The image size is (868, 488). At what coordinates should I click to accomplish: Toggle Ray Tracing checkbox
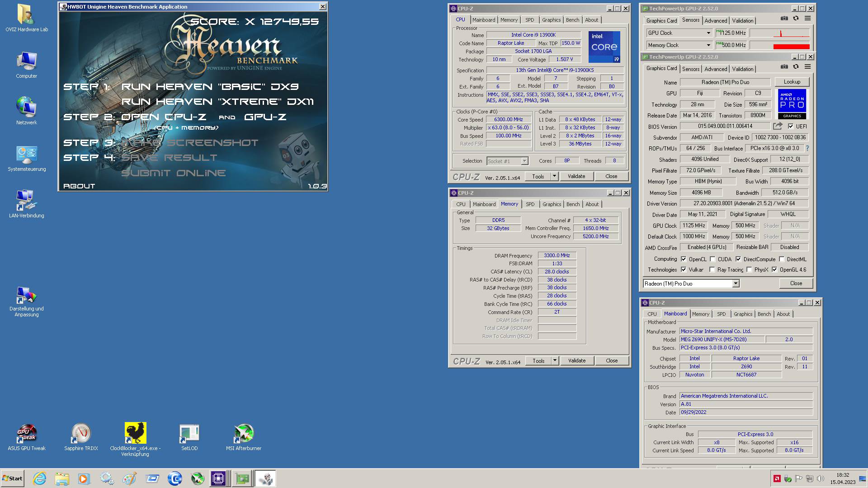[x=712, y=270]
